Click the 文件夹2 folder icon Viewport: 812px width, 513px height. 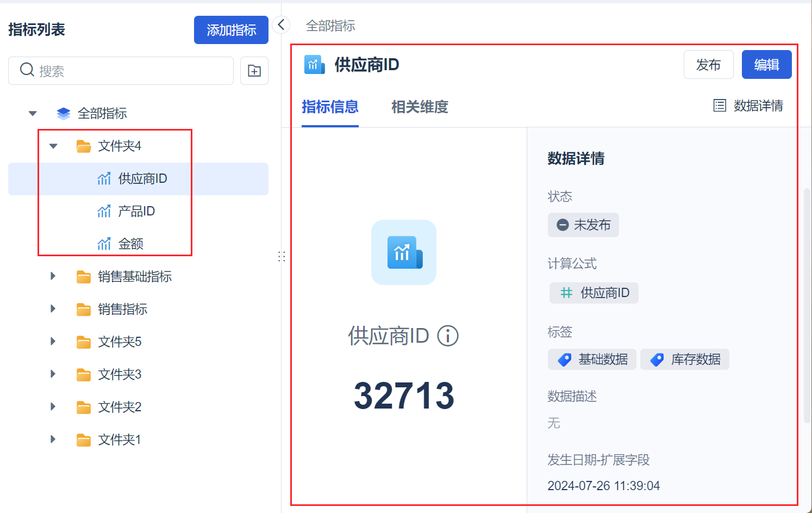click(84, 407)
